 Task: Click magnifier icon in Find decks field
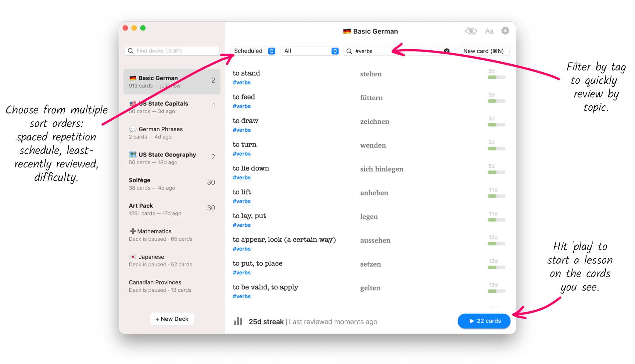tap(130, 51)
